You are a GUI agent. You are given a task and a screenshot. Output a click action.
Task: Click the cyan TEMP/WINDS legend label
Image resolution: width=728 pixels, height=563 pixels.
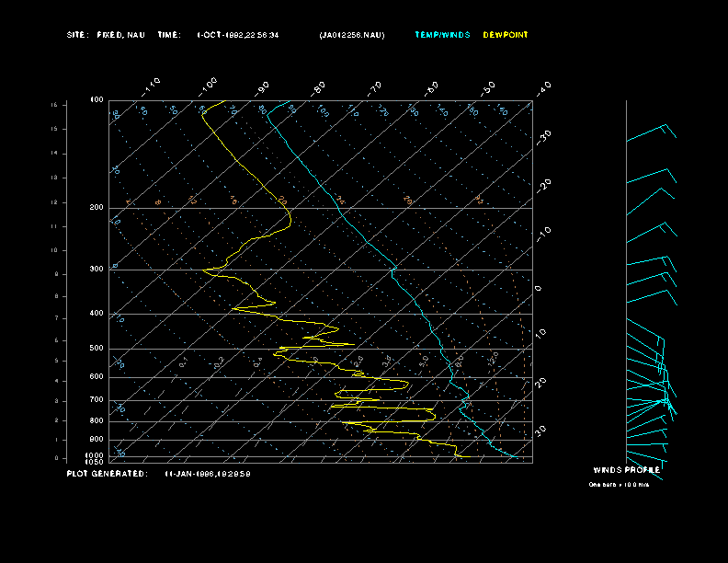pos(442,35)
